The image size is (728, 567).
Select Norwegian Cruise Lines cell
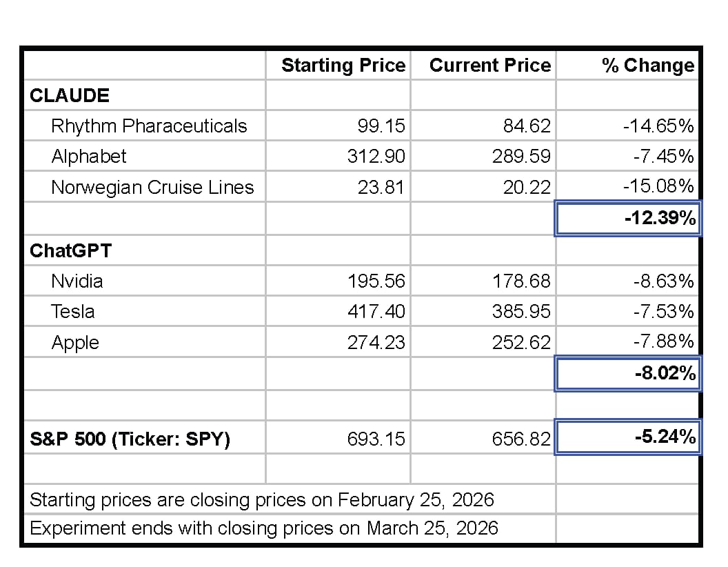pos(152,187)
